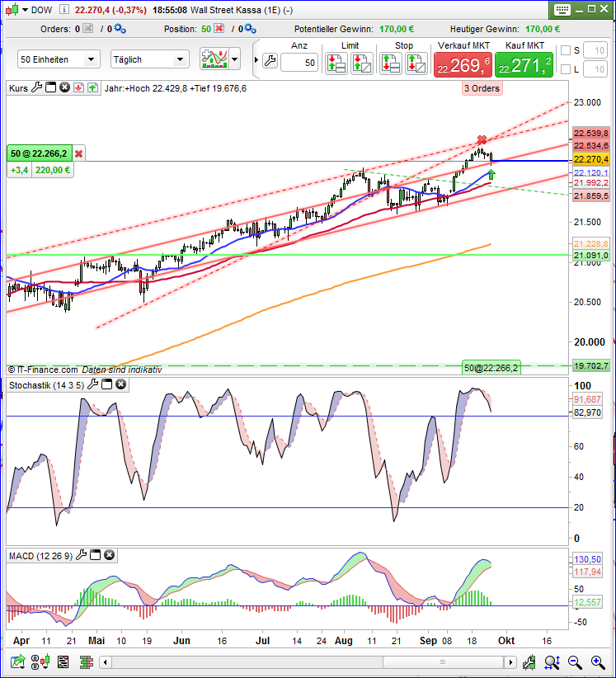Image resolution: width=616 pixels, height=678 pixels.
Task: Open chart drawing tools wrench icon at bottom
Action: [529, 662]
